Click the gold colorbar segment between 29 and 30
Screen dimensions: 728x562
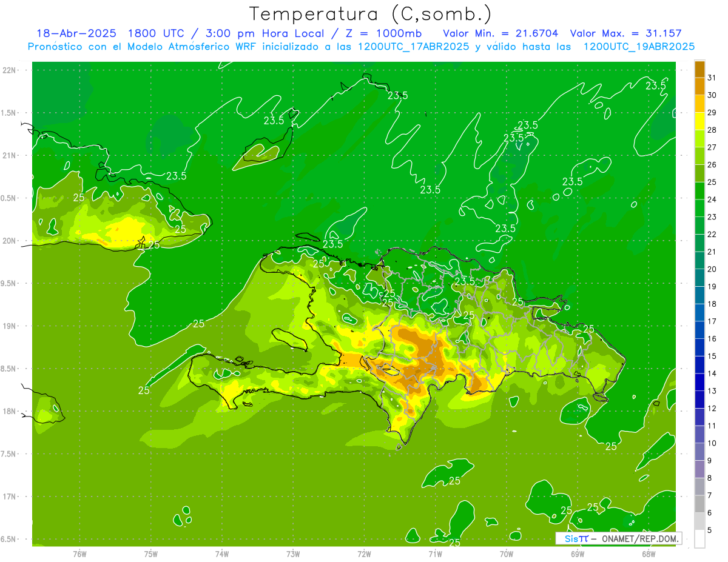pos(699,104)
